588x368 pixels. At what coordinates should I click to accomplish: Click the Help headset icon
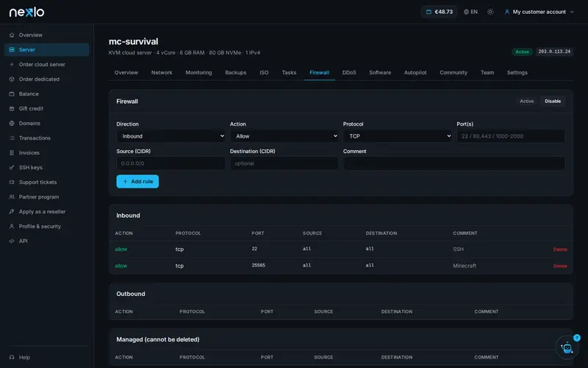[12, 357]
